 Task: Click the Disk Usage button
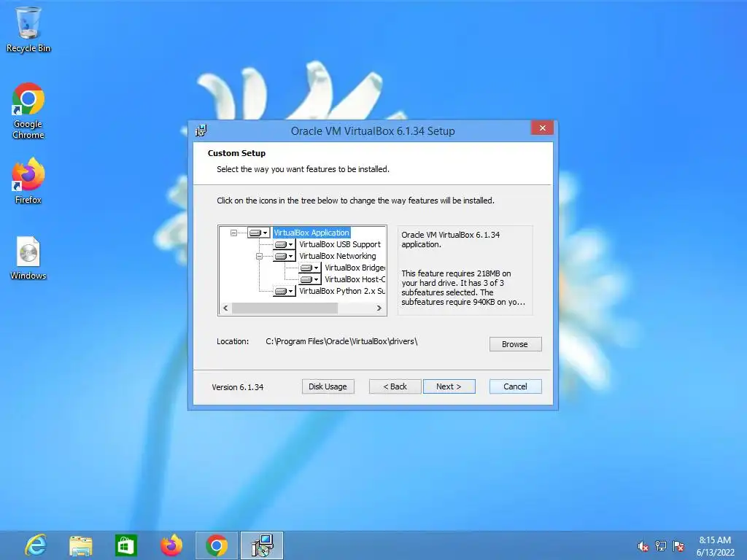(328, 386)
